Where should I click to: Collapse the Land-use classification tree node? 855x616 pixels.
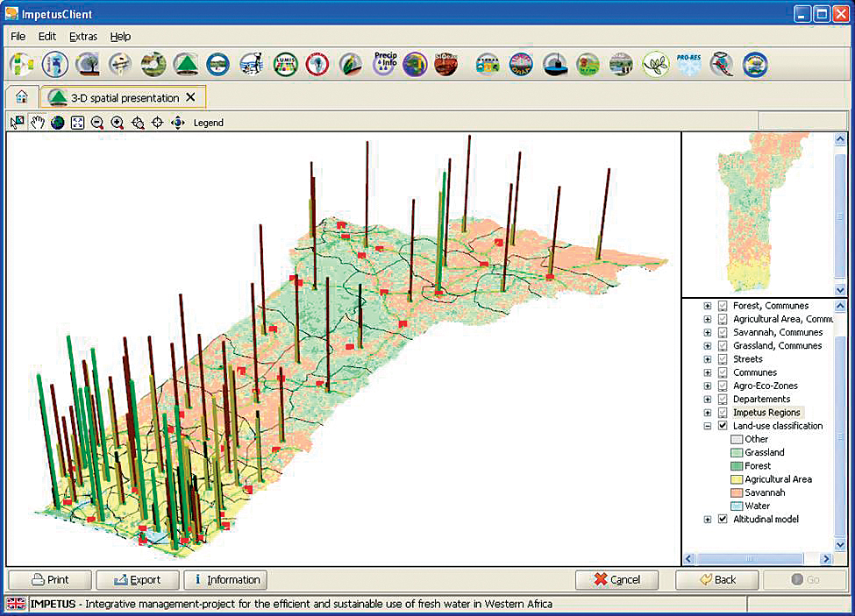(x=708, y=426)
